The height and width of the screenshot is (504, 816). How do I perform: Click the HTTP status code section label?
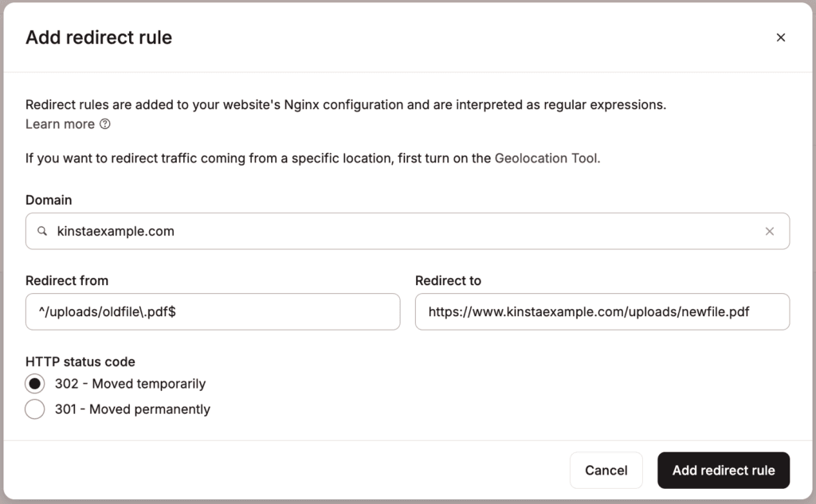click(x=80, y=361)
